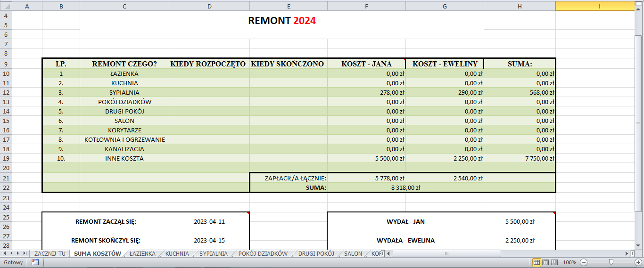The width and height of the screenshot is (644, 268).
Task: Switch to Page Layout view
Action: (x=545, y=262)
